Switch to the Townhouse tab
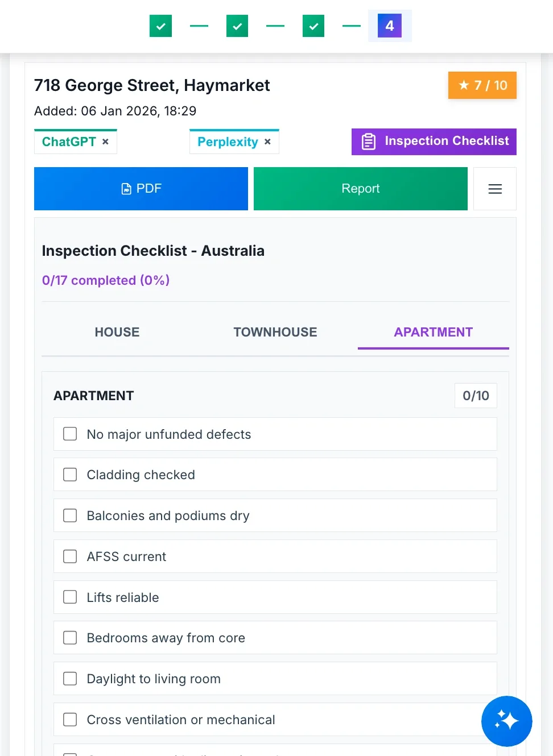The width and height of the screenshot is (553, 756). (275, 332)
